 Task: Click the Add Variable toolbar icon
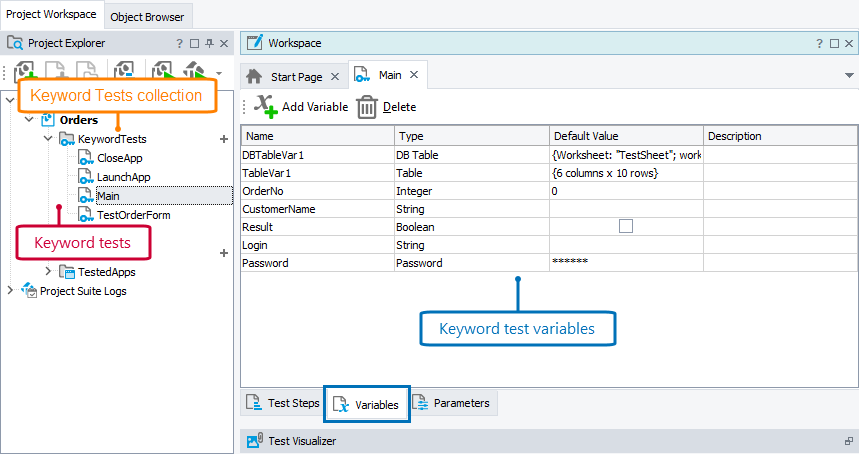tap(265, 106)
